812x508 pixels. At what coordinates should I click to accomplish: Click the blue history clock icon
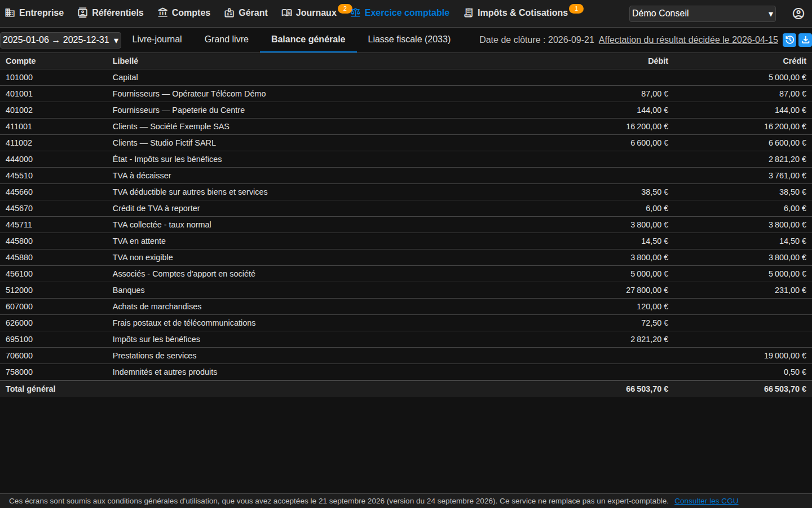[x=789, y=40]
